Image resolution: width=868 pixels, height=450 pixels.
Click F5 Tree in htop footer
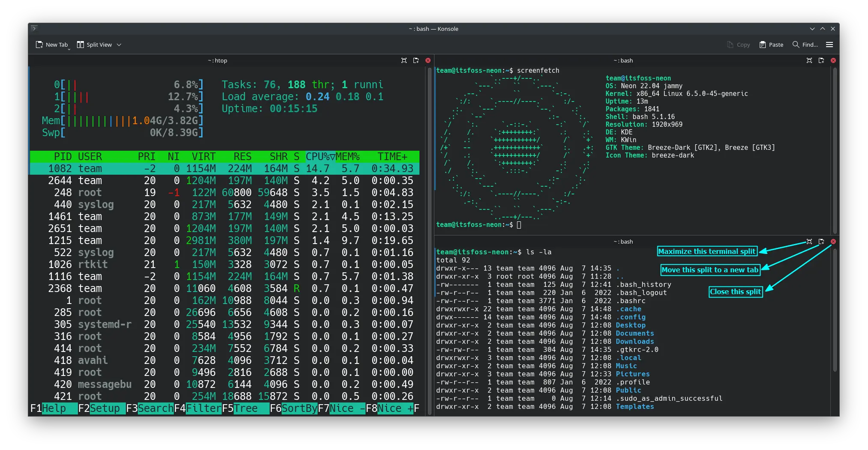pos(245,408)
